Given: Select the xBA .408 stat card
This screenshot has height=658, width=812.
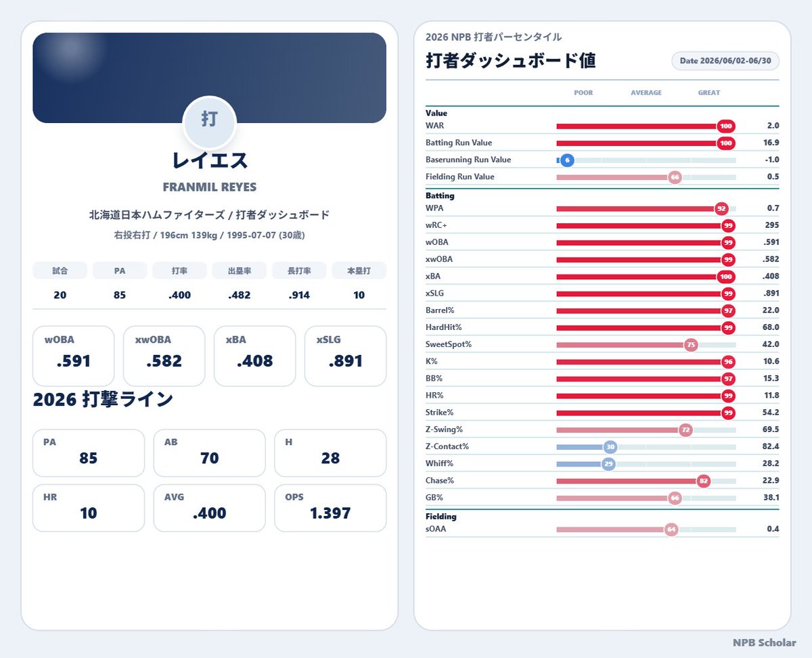Looking at the screenshot, I should [x=254, y=356].
